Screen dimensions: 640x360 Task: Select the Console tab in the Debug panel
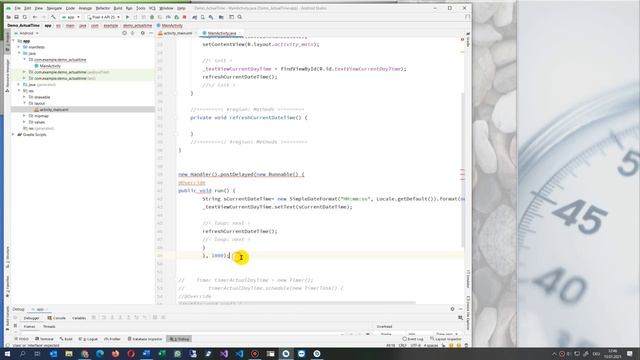(57, 318)
